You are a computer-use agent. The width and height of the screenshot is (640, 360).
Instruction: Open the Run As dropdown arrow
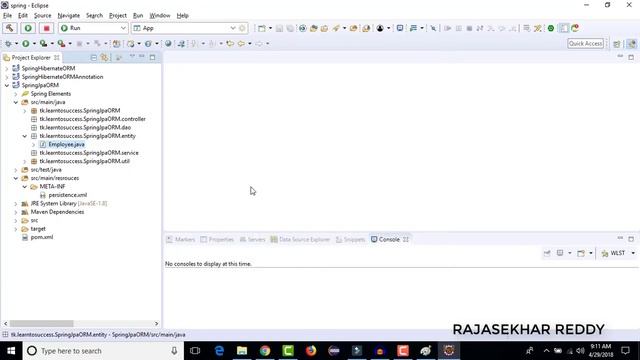34,44
